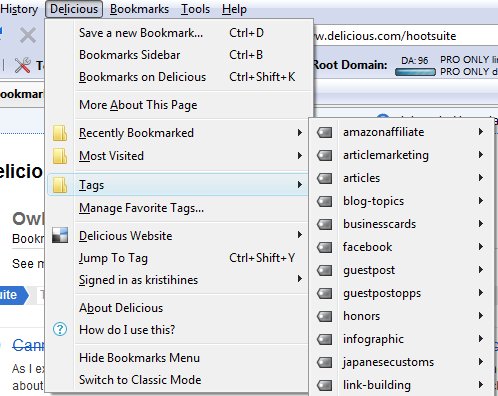Click the folder icon beside Recently Bookmarked
This screenshot has height=396, width=498.
(60, 133)
